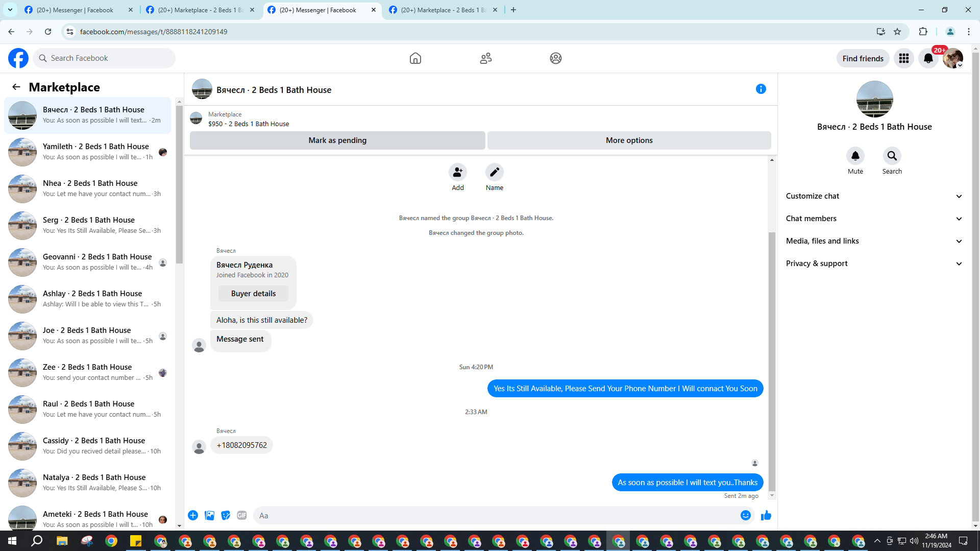
Task: Expand Customize chat section
Action: click(874, 196)
